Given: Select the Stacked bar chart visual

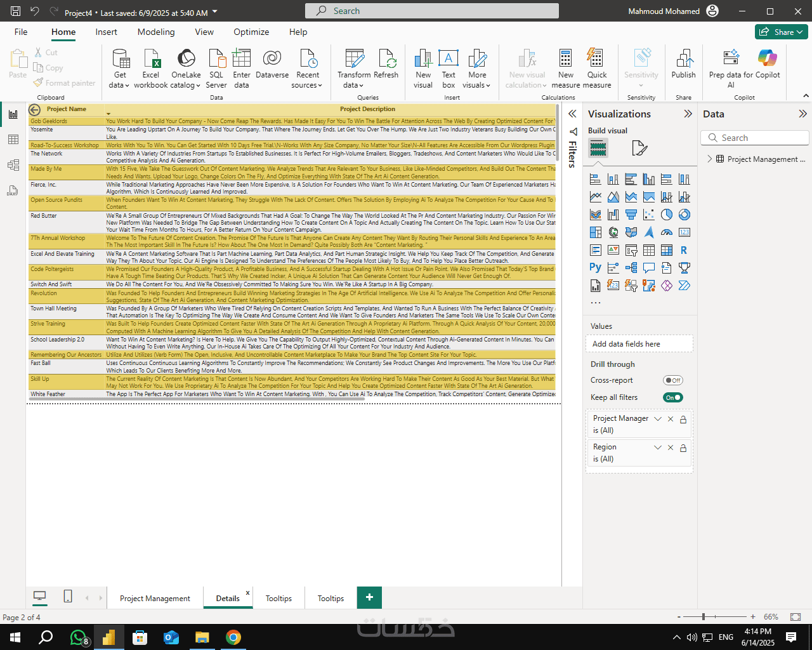Looking at the screenshot, I should tap(595, 179).
